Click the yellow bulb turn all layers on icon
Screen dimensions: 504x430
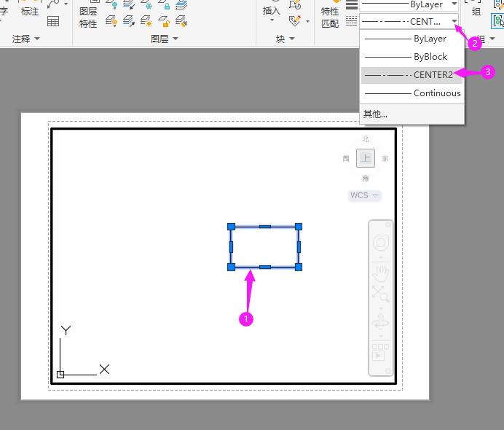(x=111, y=22)
